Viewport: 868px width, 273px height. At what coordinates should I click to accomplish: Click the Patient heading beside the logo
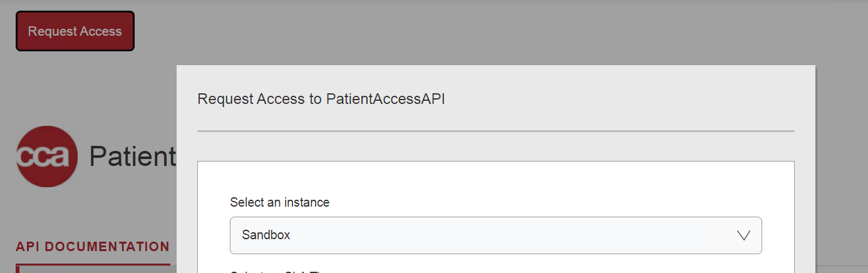[133, 157]
